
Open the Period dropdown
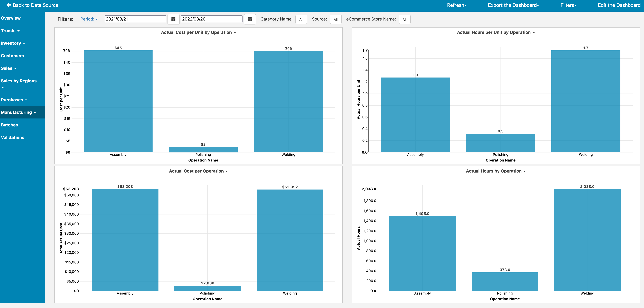click(89, 19)
